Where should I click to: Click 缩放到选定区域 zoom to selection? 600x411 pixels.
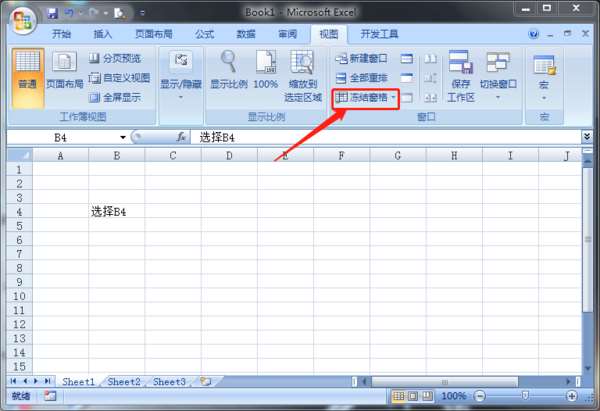302,76
